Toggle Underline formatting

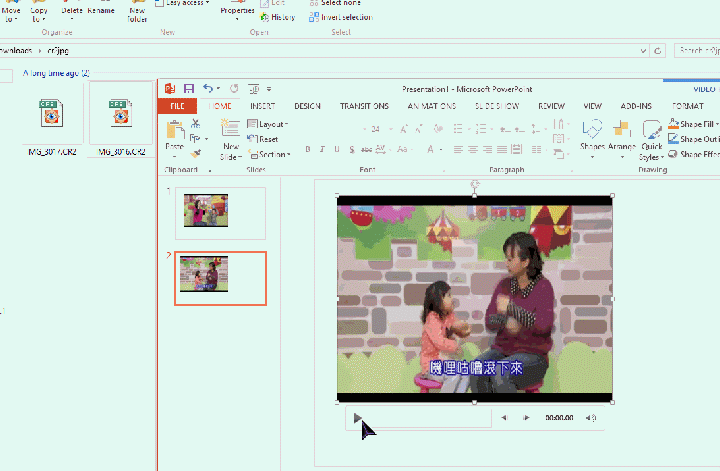(337, 149)
